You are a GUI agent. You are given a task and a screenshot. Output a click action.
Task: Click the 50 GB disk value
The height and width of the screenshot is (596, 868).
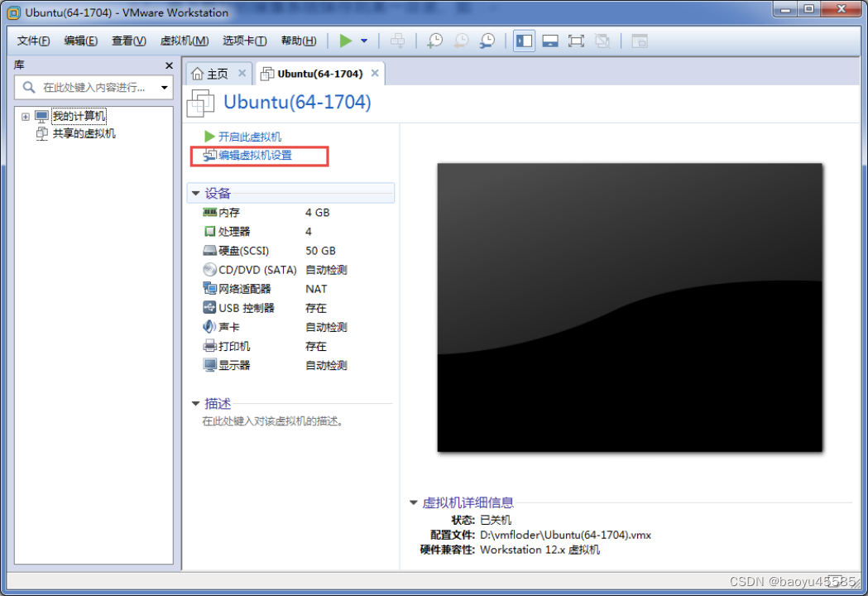[320, 251]
